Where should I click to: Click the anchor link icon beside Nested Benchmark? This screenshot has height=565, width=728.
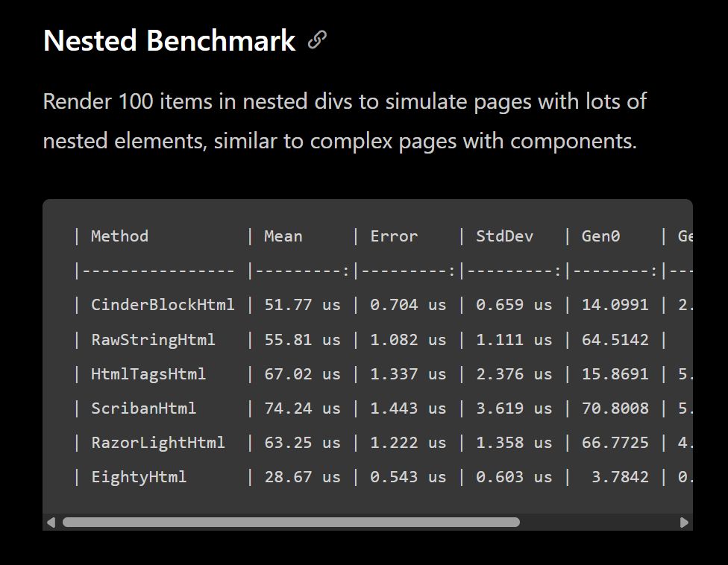317,40
